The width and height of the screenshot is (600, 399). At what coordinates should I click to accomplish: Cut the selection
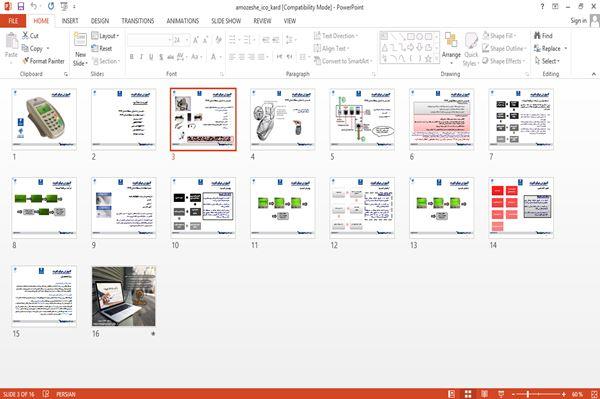click(30, 36)
